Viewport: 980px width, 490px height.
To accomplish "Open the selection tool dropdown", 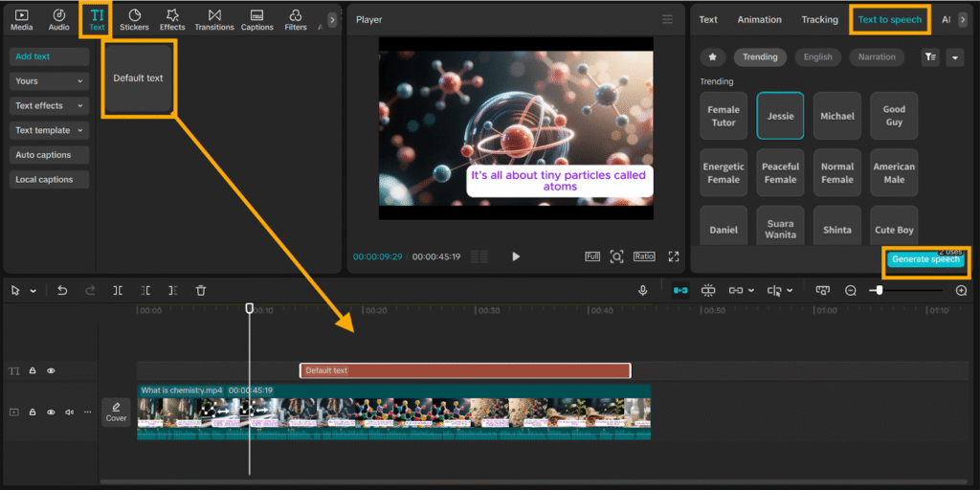I will (x=33, y=291).
